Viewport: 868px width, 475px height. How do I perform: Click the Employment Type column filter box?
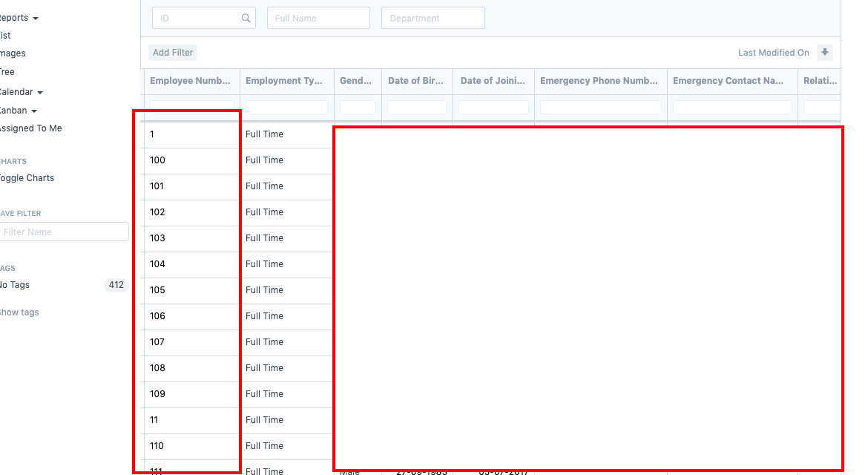tap(286, 106)
